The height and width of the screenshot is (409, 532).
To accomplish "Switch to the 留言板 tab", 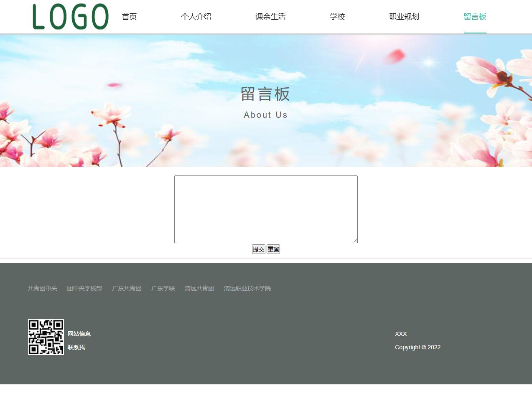I will click(475, 17).
